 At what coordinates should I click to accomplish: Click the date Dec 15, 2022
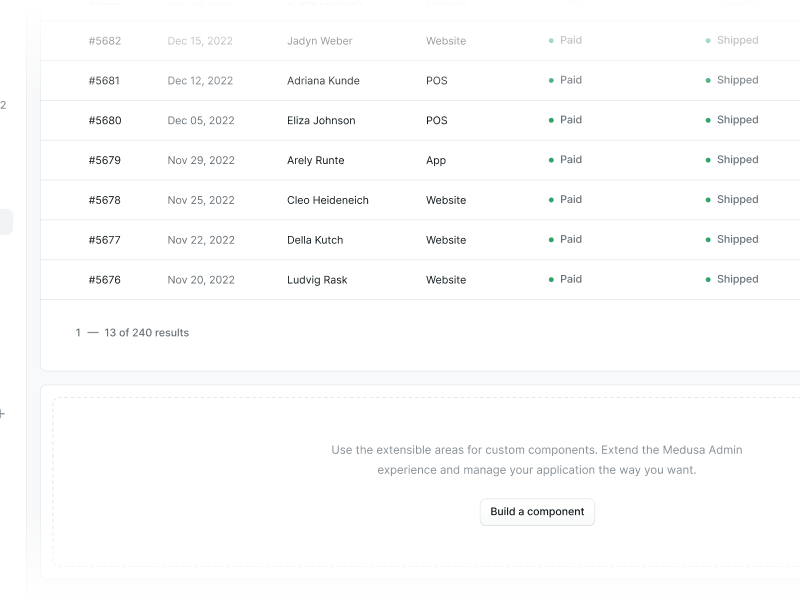[x=200, y=41]
